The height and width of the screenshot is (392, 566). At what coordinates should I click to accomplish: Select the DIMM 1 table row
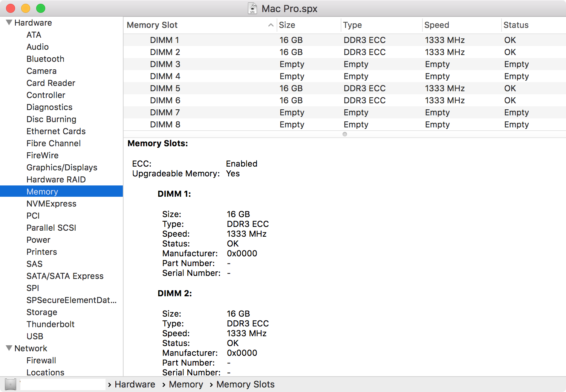click(x=344, y=40)
